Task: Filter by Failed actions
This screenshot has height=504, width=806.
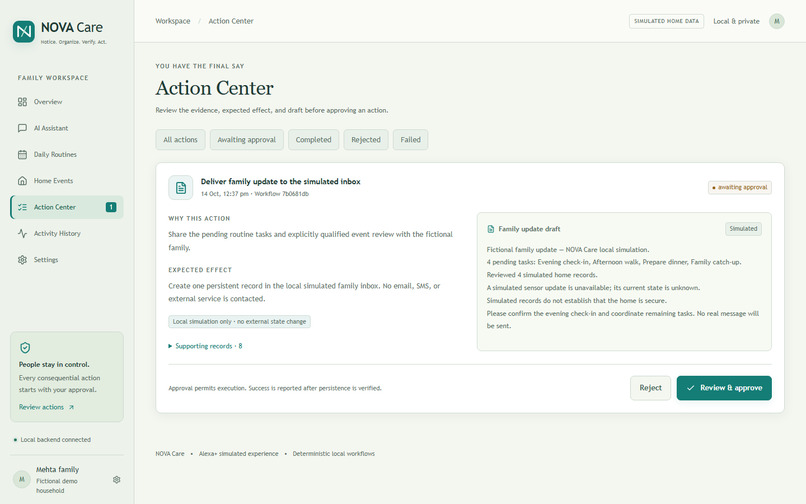Action: point(411,140)
